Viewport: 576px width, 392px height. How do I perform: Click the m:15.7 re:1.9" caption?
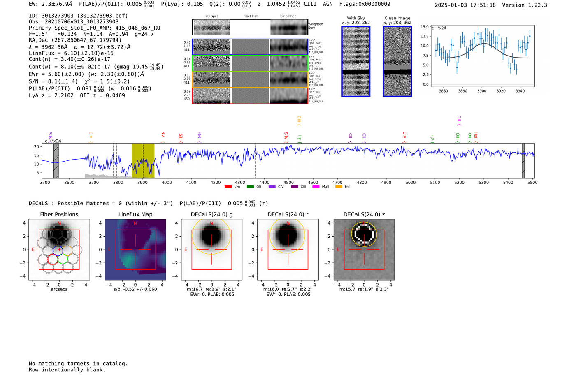point(364,289)
